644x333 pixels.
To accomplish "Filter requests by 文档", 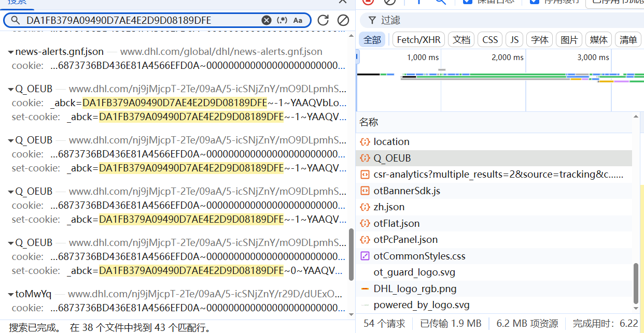I will pos(461,40).
